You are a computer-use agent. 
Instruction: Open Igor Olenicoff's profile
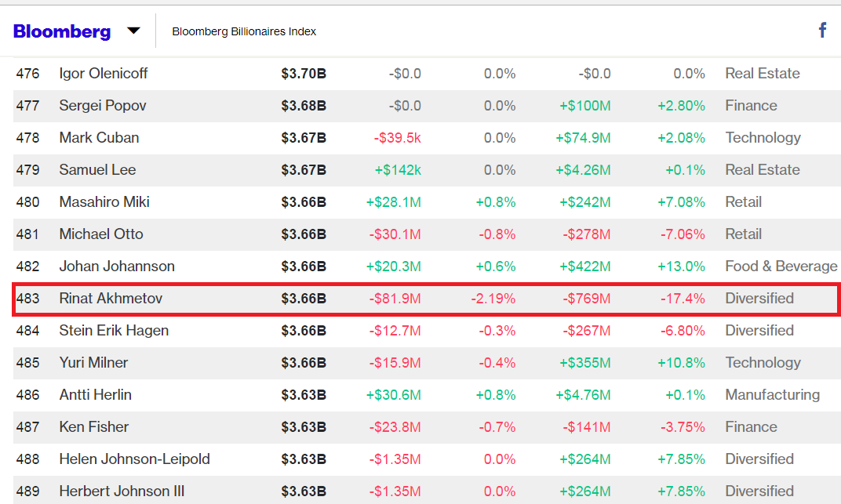click(103, 74)
